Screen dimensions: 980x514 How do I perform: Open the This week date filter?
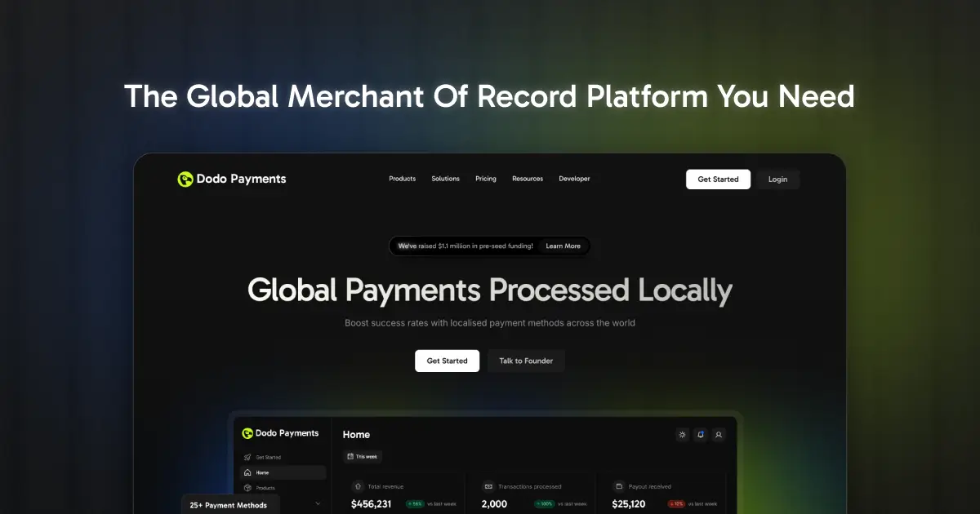pyautogui.click(x=362, y=456)
